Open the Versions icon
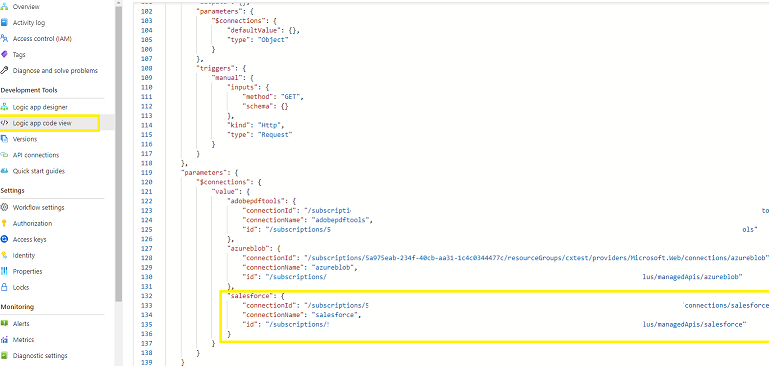 tap(4, 139)
